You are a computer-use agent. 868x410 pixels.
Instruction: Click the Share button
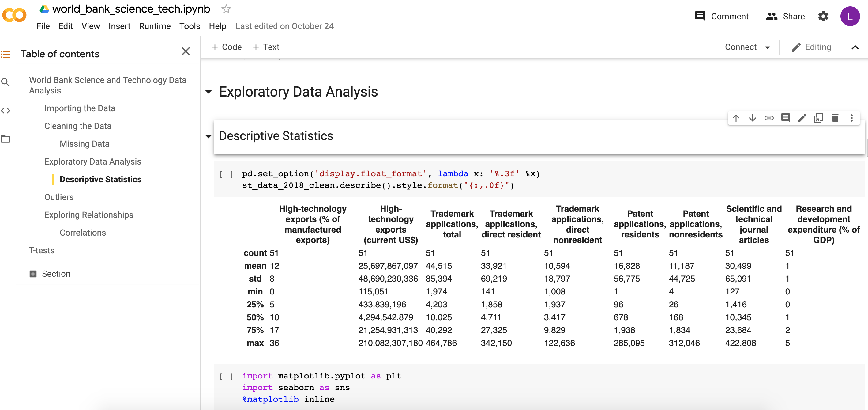[785, 16]
